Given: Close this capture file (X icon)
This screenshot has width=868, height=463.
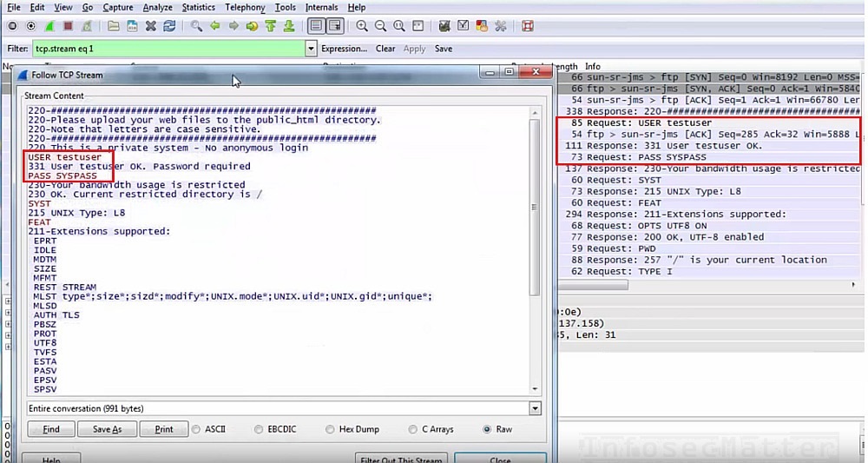Looking at the screenshot, I should tap(150, 26).
